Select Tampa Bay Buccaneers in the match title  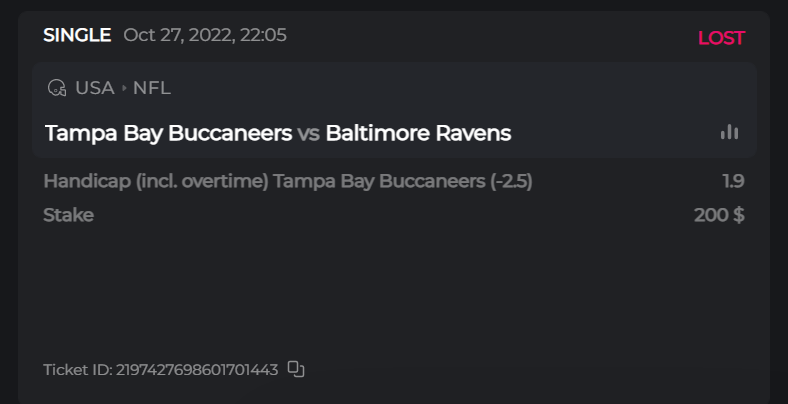[168, 133]
